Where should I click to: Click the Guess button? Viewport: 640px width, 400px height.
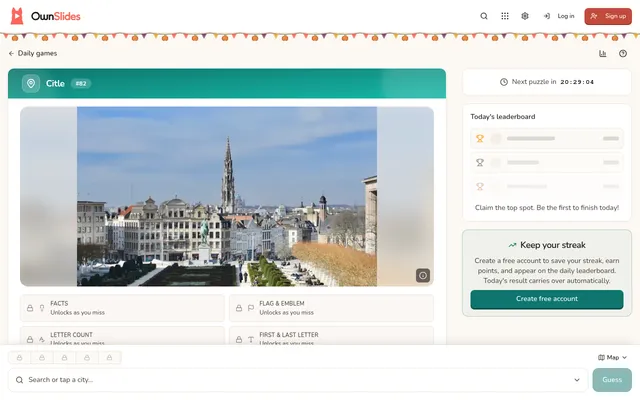(x=612, y=380)
